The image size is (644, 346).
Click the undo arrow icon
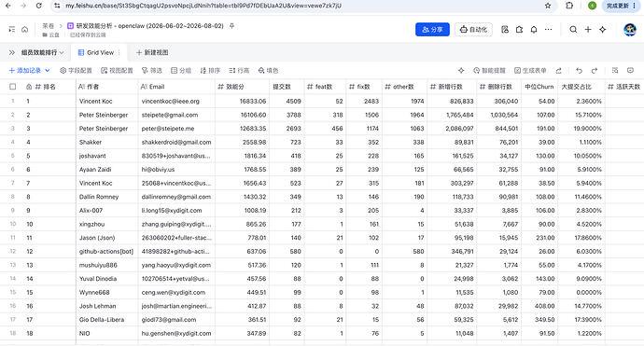579,71
